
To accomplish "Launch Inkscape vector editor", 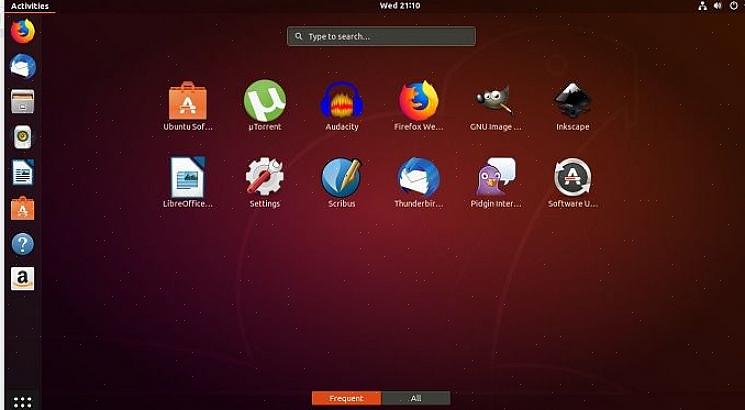I will point(572,102).
